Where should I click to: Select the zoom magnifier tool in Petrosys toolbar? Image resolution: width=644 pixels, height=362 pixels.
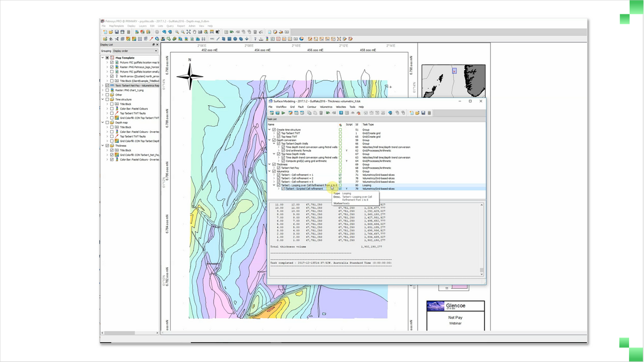click(x=177, y=32)
